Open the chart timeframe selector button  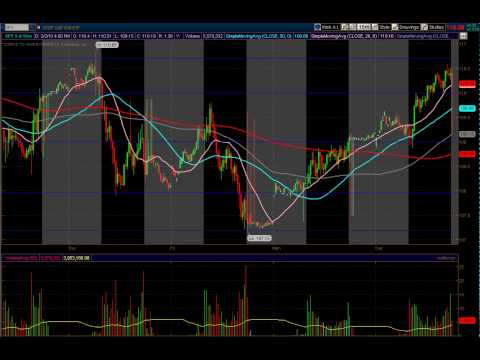364,27
